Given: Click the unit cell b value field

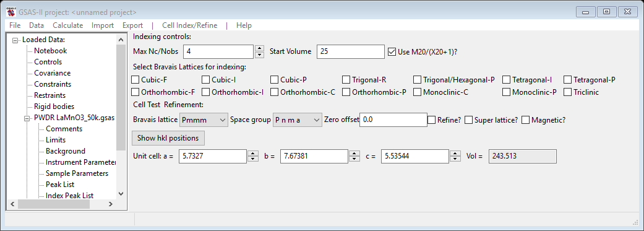Looking at the screenshot, I should coord(314,157).
